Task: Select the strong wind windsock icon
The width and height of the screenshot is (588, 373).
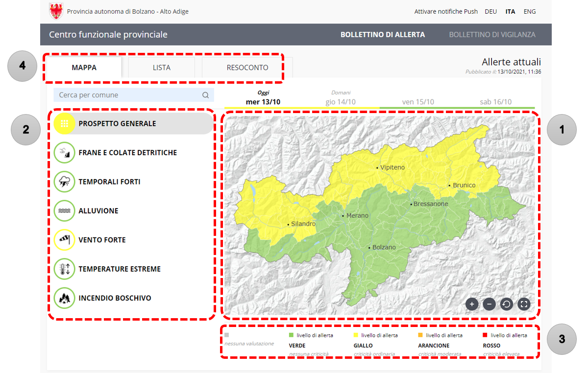Action: pyautogui.click(x=64, y=240)
